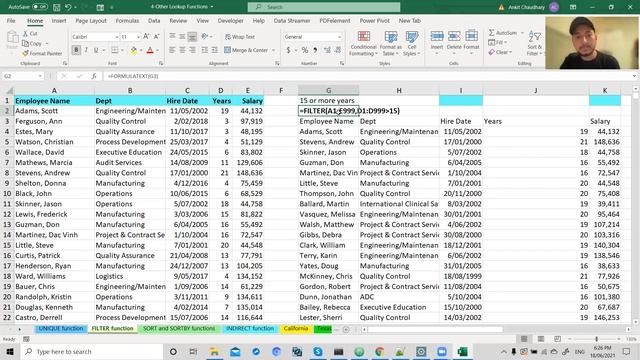Open the SORT and SORTBY functions sheet

(179, 328)
